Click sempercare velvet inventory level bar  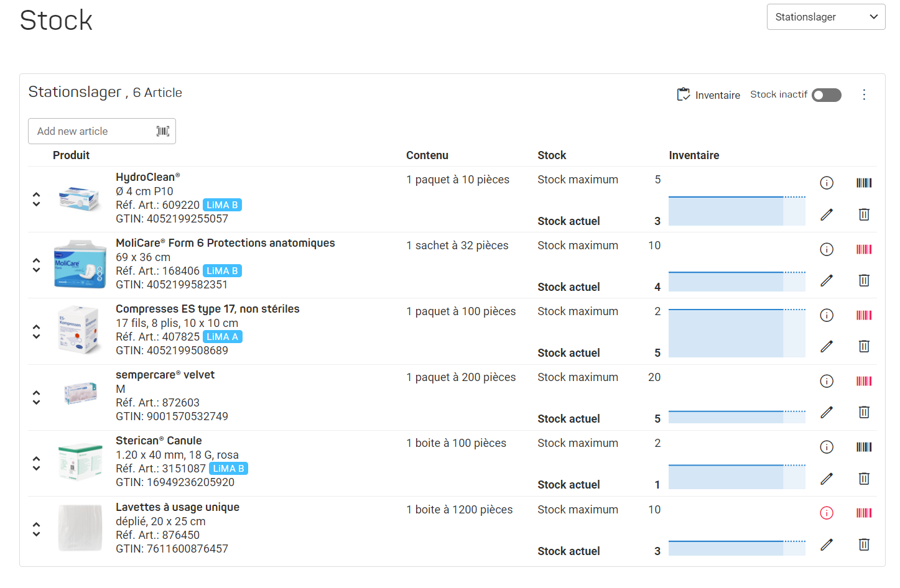pos(737,417)
